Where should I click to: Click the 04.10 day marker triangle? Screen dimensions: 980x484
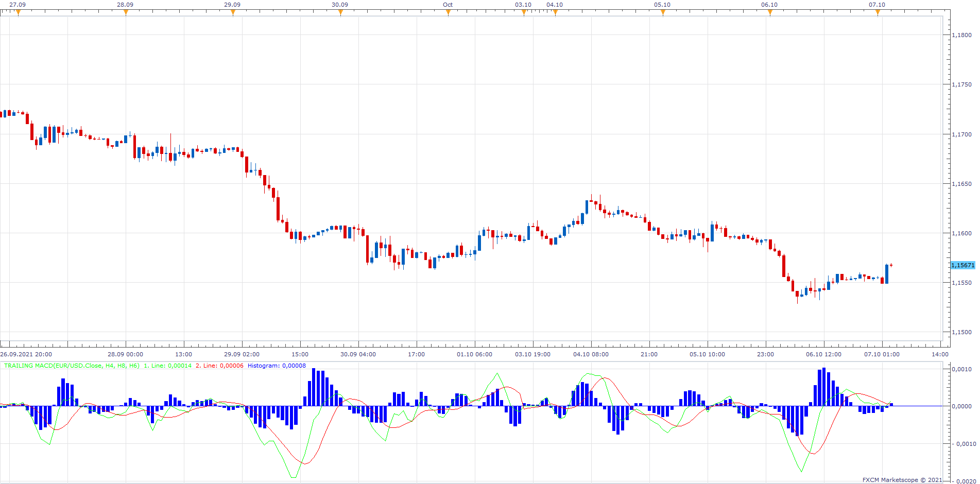(x=555, y=13)
